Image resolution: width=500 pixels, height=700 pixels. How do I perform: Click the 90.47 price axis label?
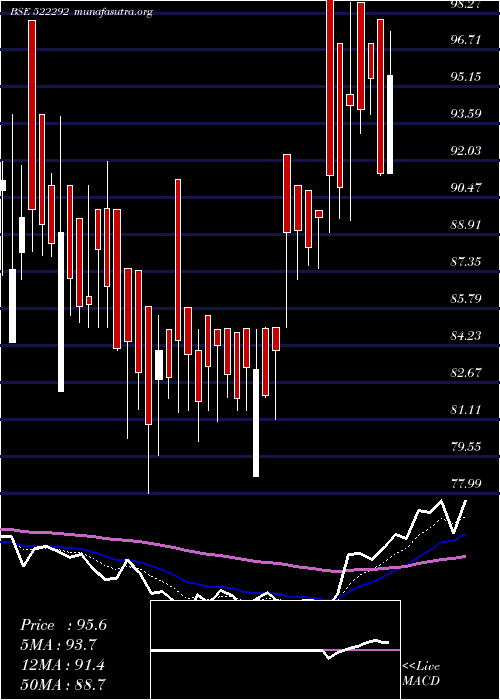pyautogui.click(x=466, y=188)
